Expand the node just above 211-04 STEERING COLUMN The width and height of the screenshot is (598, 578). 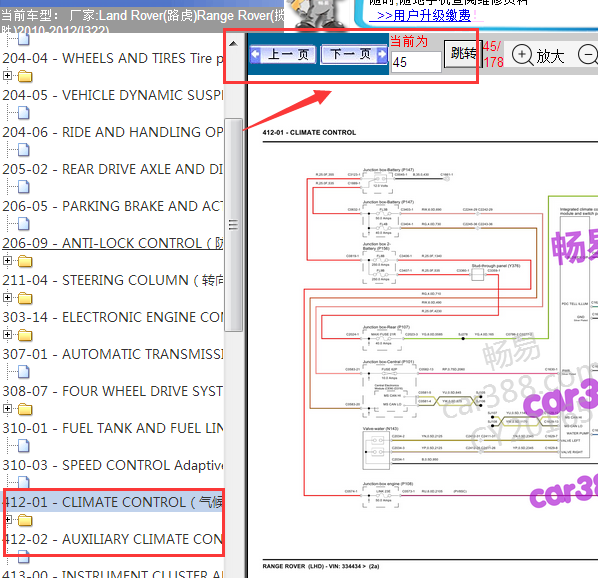(7, 260)
